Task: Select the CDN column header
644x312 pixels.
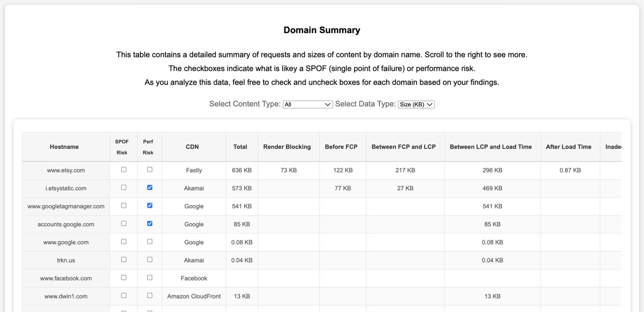Action: [x=194, y=147]
